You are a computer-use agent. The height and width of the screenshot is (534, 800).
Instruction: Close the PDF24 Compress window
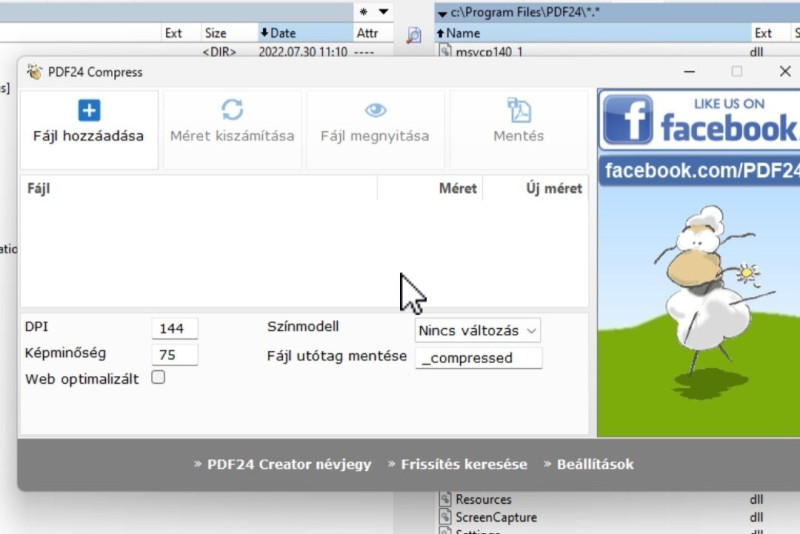[x=785, y=71]
